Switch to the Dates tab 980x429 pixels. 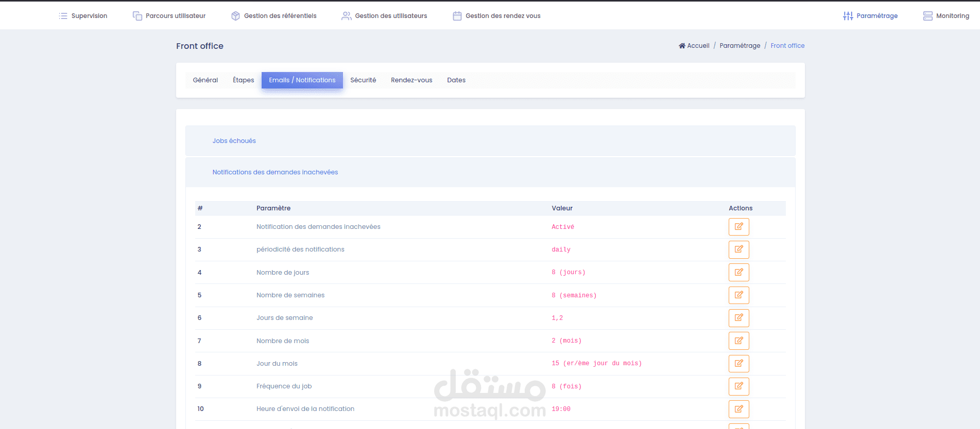(x=456, y=80)
